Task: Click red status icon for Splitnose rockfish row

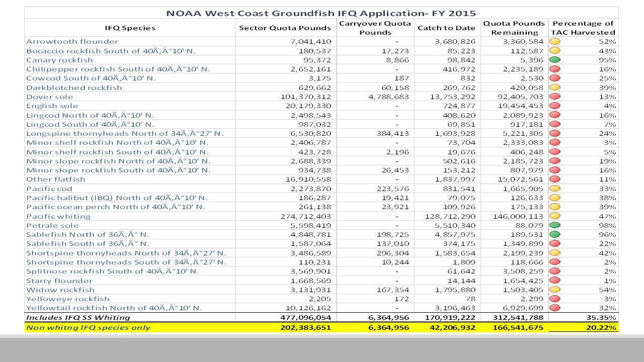Action: [x=555, y=271]
